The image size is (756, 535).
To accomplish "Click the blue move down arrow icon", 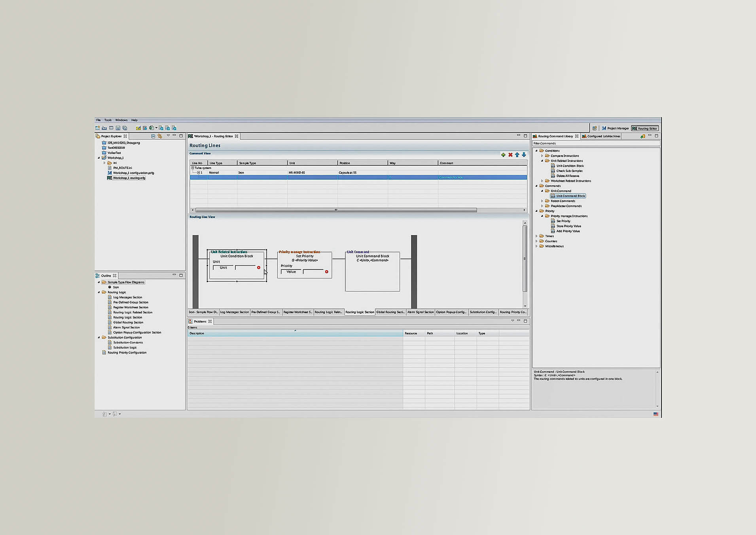I will pos(524,155).
